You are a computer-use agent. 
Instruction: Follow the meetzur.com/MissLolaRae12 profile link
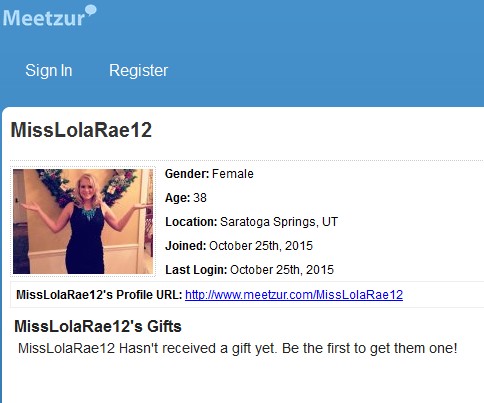click(294, 295)
